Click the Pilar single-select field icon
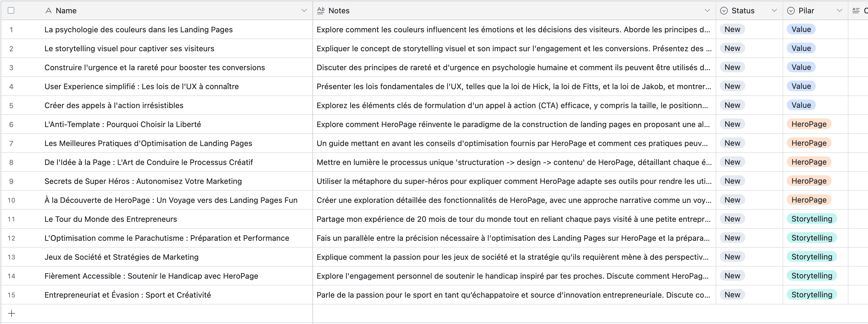This screenshot has height=324, width=868. 791,11
